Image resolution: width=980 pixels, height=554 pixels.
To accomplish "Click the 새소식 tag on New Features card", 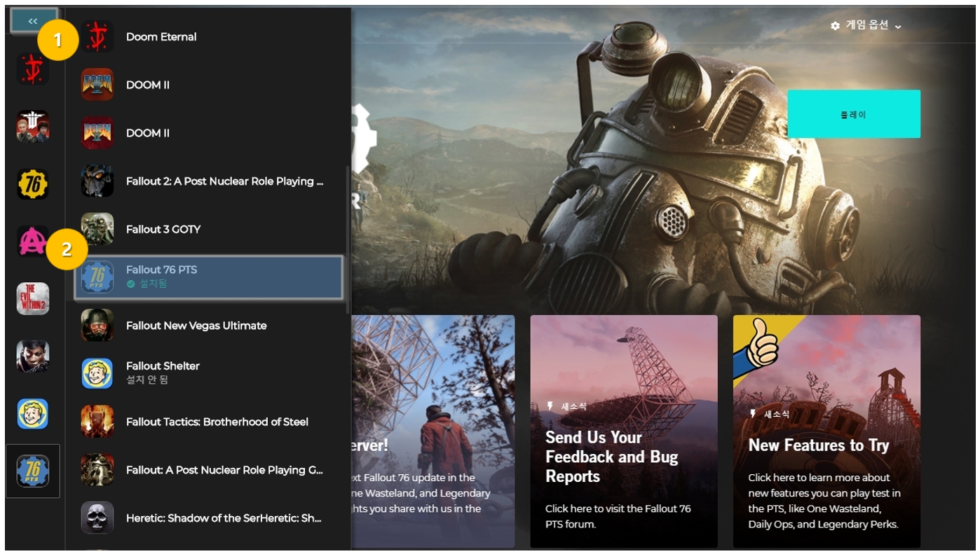I will (770, 415).
